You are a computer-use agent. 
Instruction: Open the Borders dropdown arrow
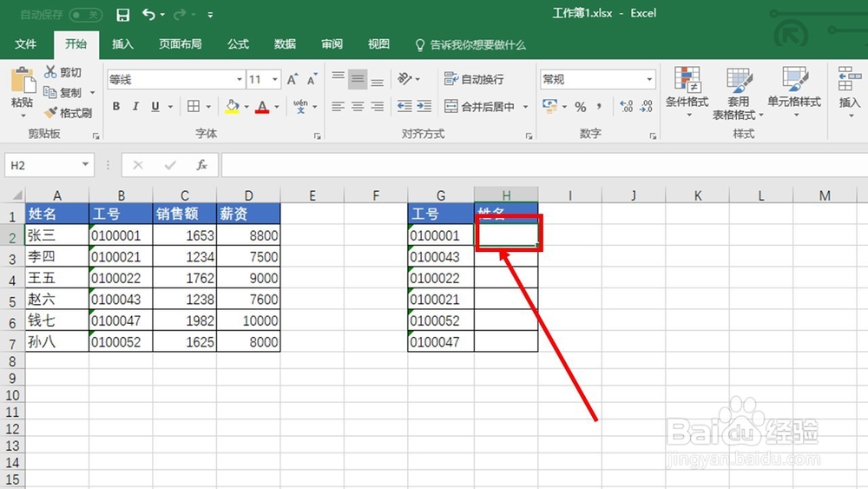point(208,106)
